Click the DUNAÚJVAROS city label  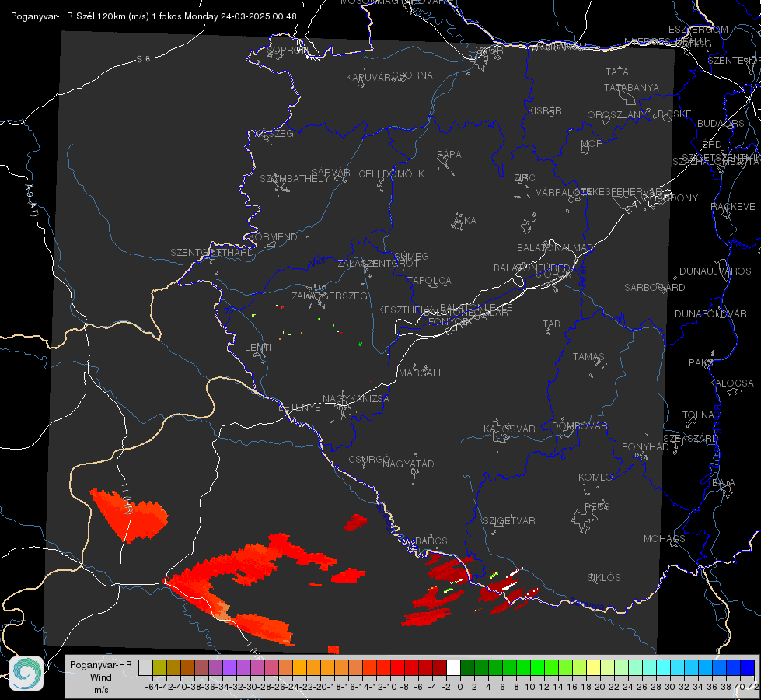715,271
